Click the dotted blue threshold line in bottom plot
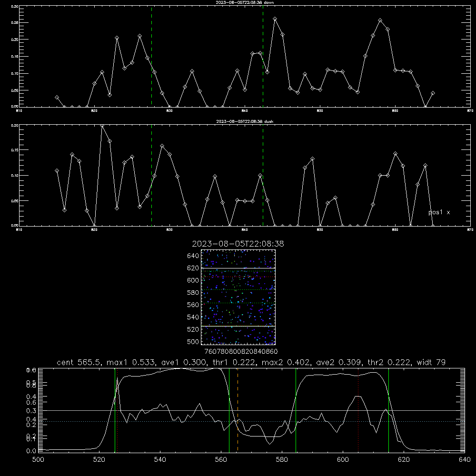 [251, 421]
